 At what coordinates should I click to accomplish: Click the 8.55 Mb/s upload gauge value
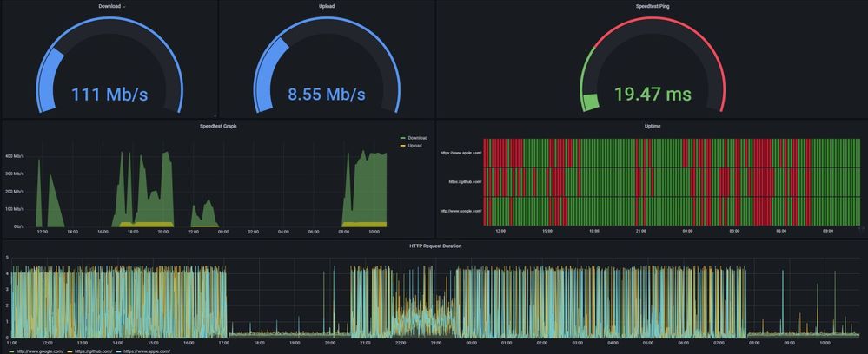click(327, 94)
